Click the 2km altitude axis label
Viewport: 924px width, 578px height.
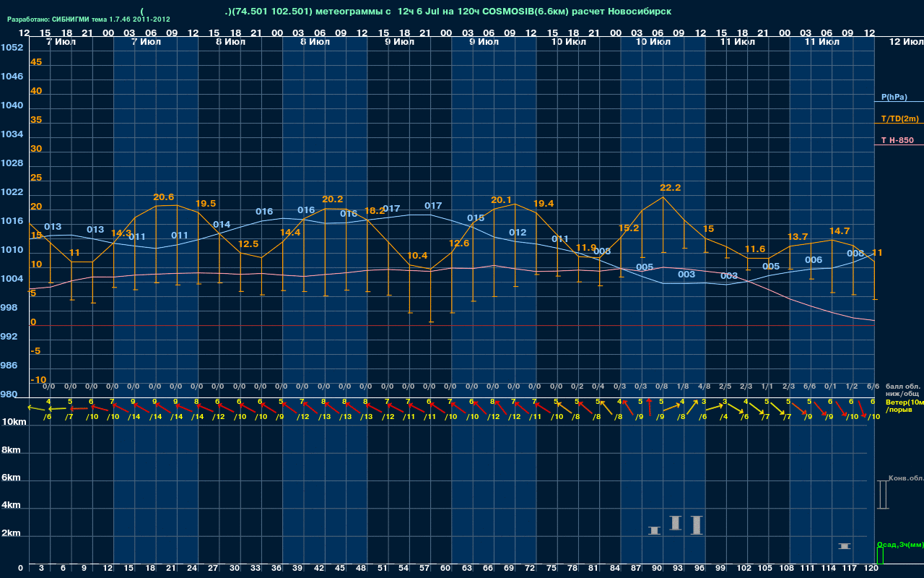[11, 533]
